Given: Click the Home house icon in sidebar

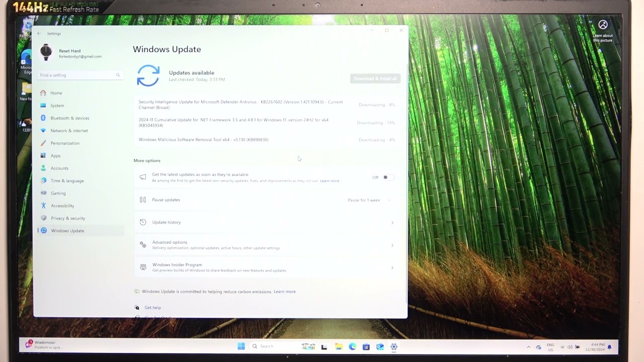Looking at the screenshot, I should click(x=43, y=93).
